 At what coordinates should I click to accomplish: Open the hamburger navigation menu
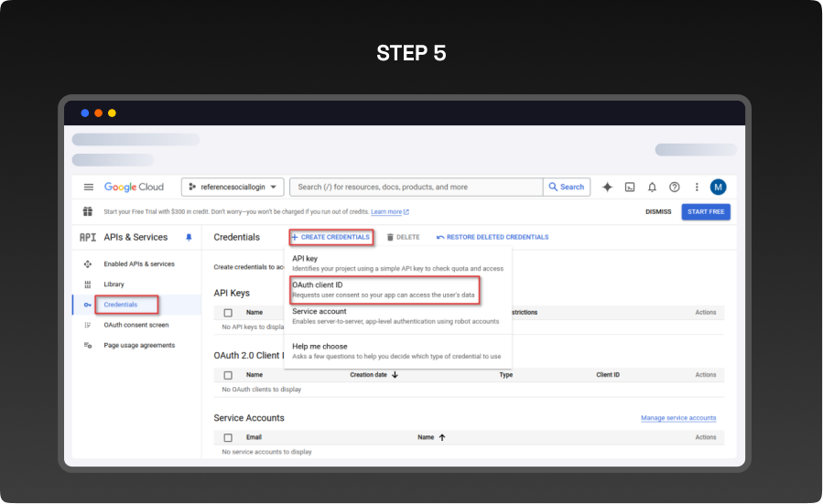pyautogui.click(x=89, y=187)
